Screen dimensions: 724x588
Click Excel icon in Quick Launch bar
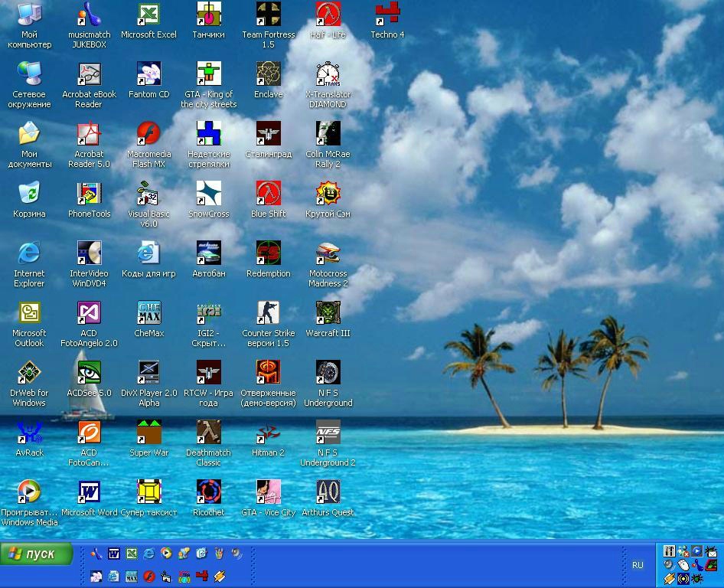click(131, 554)
